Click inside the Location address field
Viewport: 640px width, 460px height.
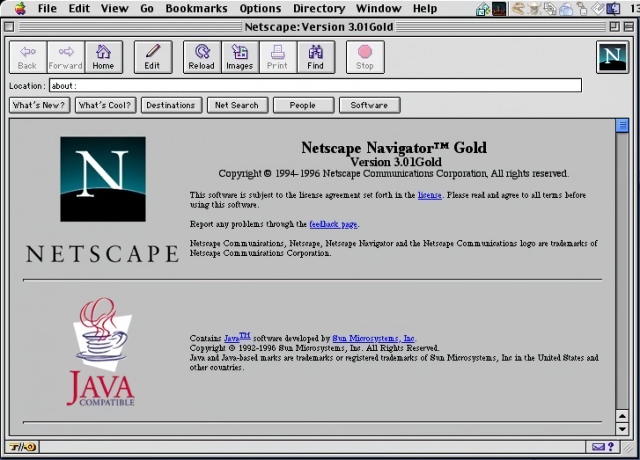pyautogui.click(x=314, y=86)
